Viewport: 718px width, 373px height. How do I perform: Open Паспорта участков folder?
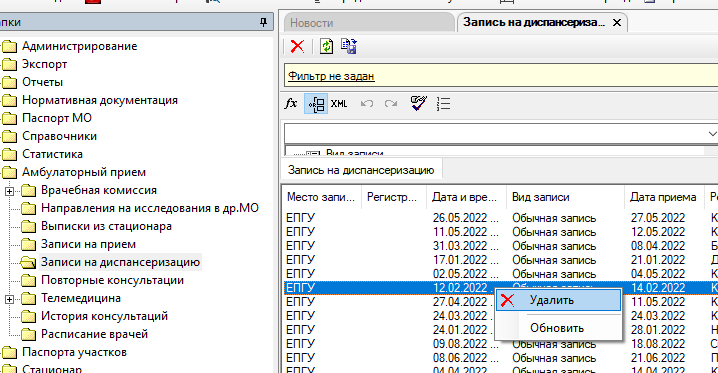tap(74, 352)
